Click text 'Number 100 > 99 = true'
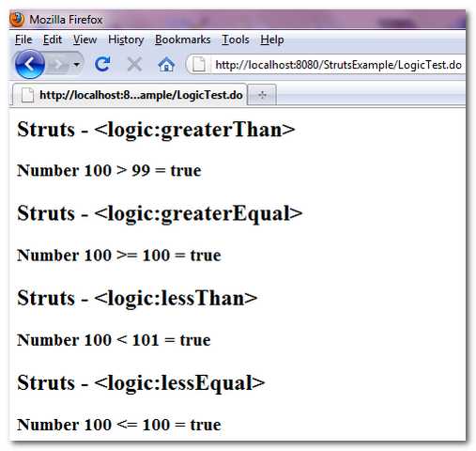The height and width of the screenshot is (451, 476). pyautogui.click(x=109, y=171)
